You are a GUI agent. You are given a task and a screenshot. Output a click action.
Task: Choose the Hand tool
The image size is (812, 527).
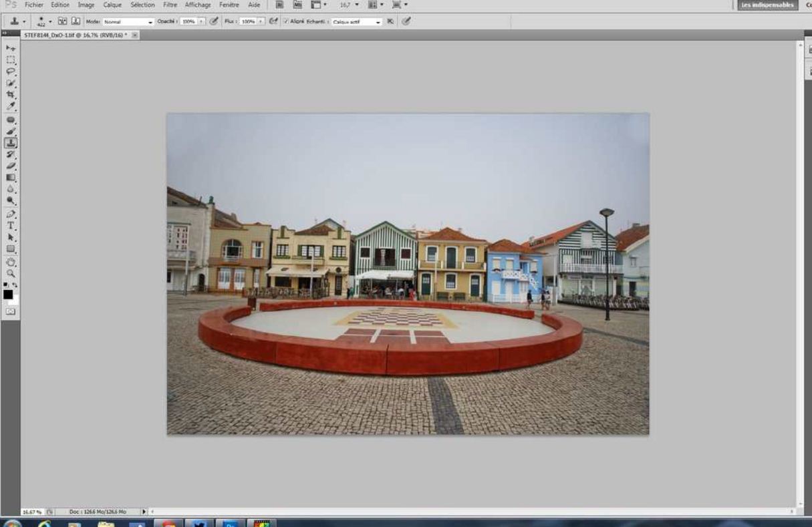coord(10,262)
